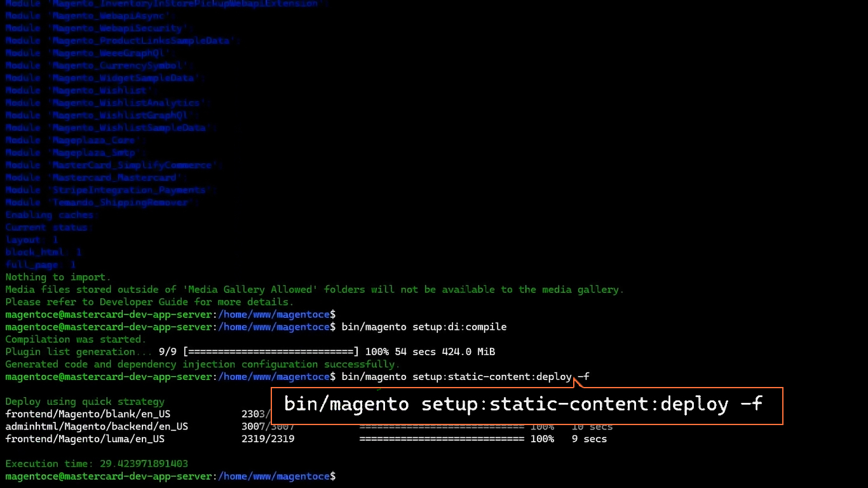Click the module line 'MasterCard_SimplifyCommerce'
The width and height of the screenshot is (868, 488).
114,165
